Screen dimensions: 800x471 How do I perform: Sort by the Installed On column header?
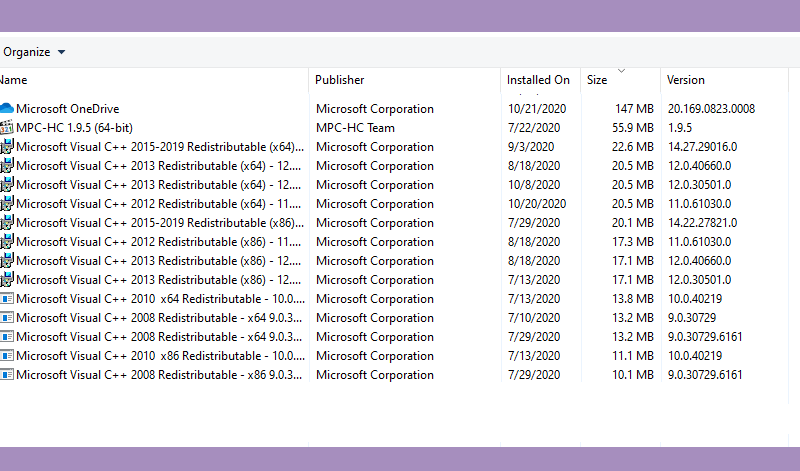point(540,80)
